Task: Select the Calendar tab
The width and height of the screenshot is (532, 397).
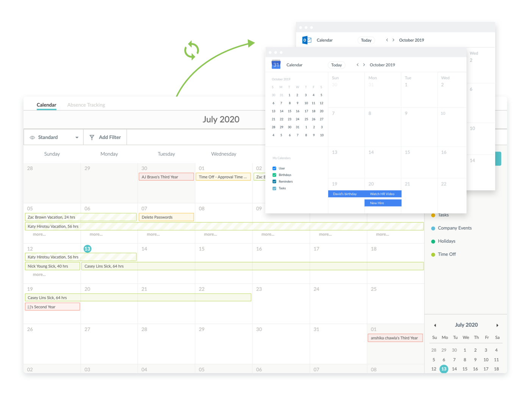Action: [x=46, y=105]
